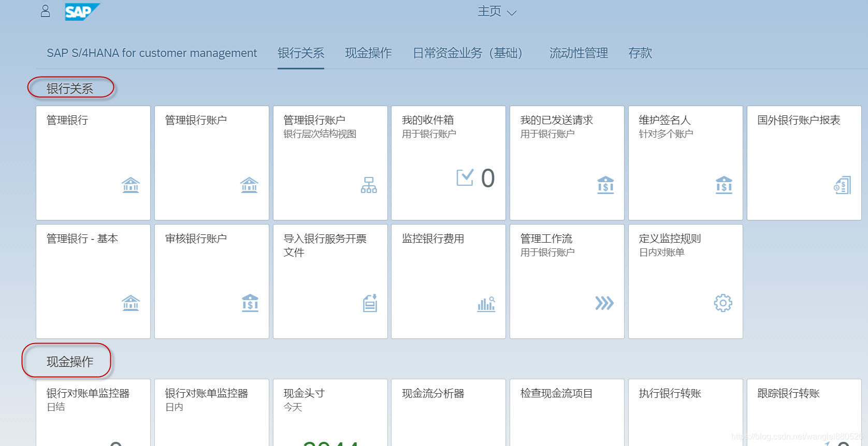Open the 银行对账单监控器 日结 tile
The width and height of the screenshot is (868, 446).
(93, 412)
